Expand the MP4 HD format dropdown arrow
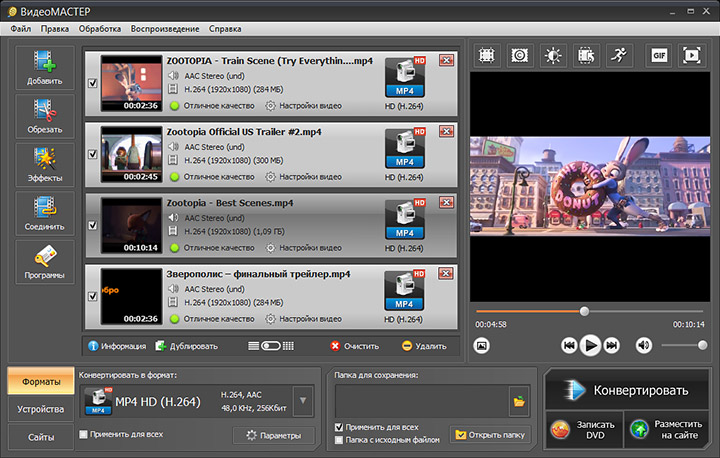The height and width of the screenshot is (458, 720). (303, 401)
